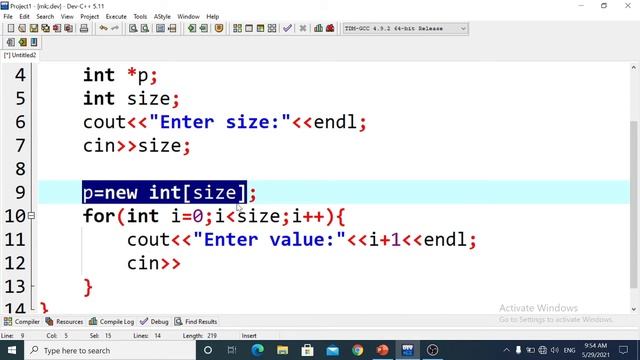Switch to the Resources bottom tab
Viewport: 640px width, 360px height.
64,322
